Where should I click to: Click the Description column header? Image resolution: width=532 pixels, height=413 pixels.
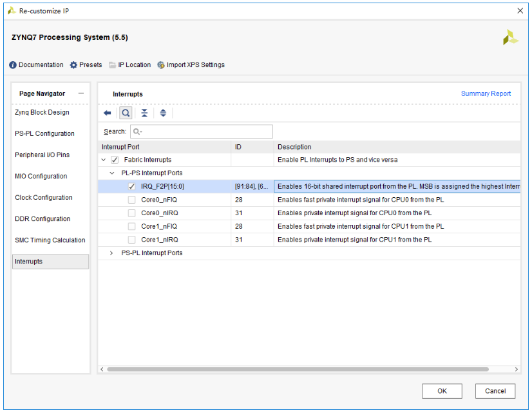[x=397, y=147]
